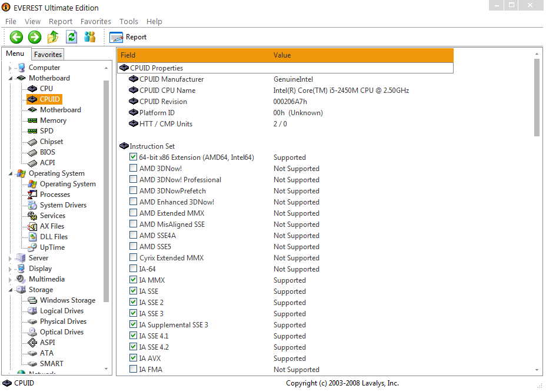Click the green Back arrow icon

pos(16,37)
